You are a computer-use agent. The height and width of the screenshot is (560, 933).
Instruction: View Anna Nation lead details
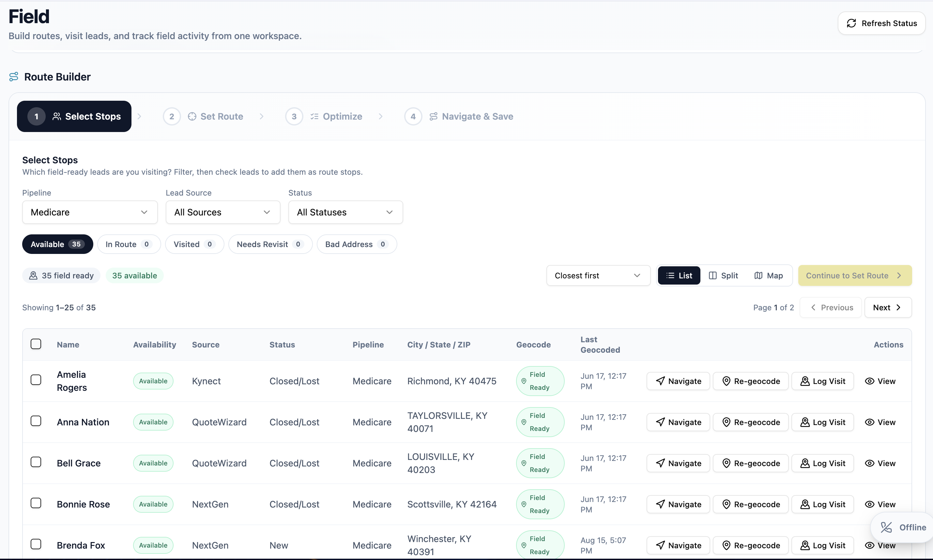(880, 422)
